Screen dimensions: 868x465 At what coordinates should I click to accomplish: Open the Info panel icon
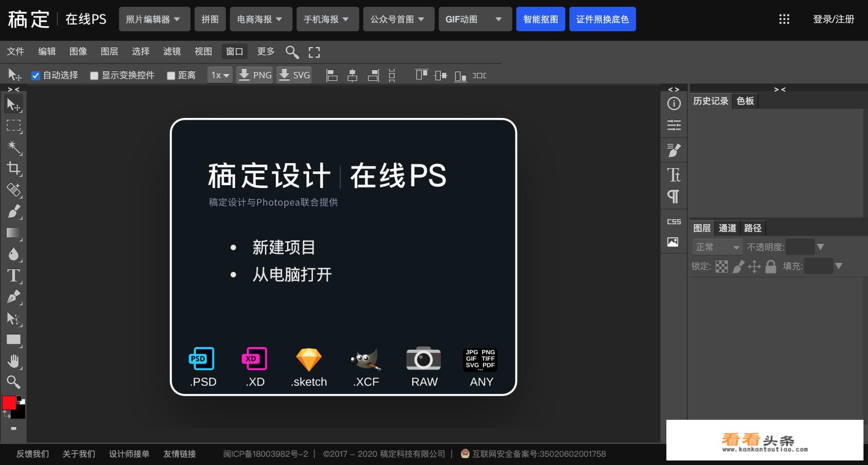click(x=674, y=103)
